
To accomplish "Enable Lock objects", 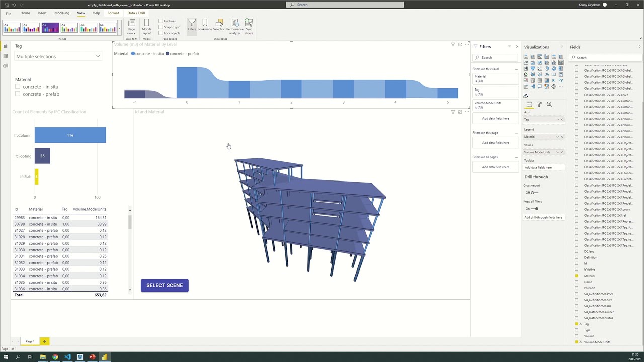I will pos(160,33).
